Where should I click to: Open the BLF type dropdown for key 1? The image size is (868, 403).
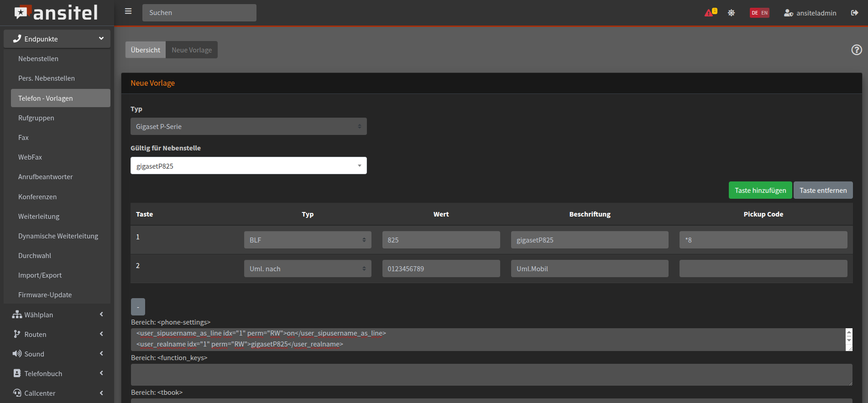pos(307,240)
